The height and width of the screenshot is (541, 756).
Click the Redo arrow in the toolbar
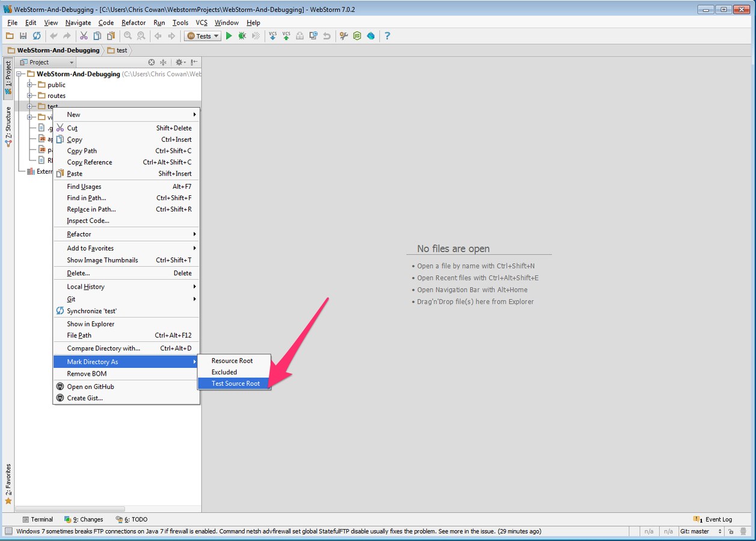point(67,36)
